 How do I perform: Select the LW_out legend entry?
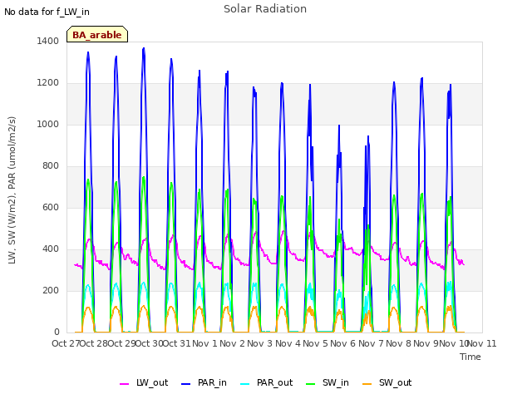144,382
